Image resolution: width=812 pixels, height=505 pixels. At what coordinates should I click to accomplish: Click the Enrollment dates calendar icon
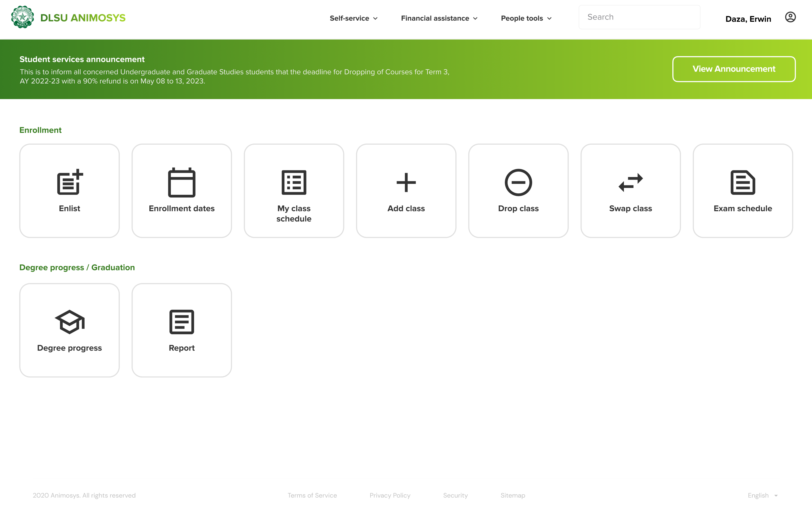click(181, 182)
